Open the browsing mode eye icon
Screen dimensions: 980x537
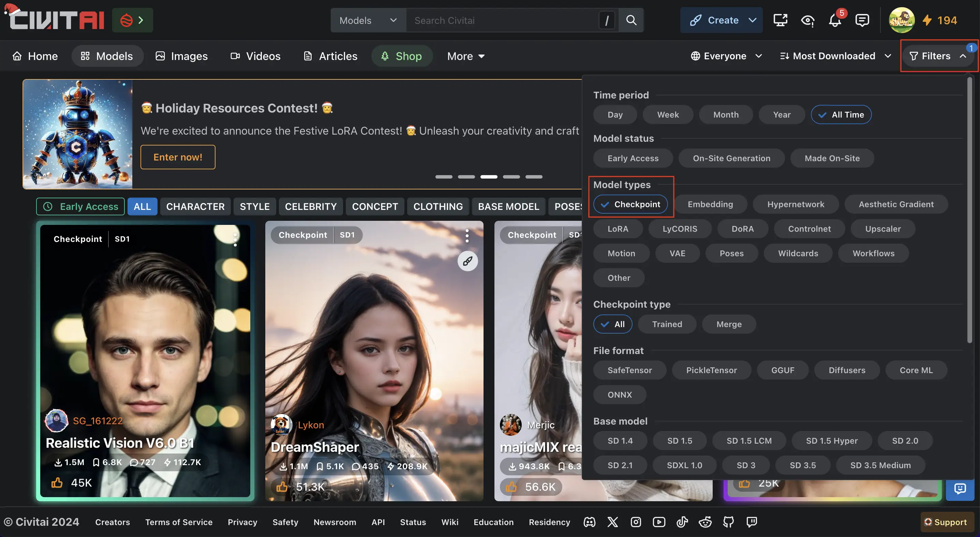(x=807, y=20)
